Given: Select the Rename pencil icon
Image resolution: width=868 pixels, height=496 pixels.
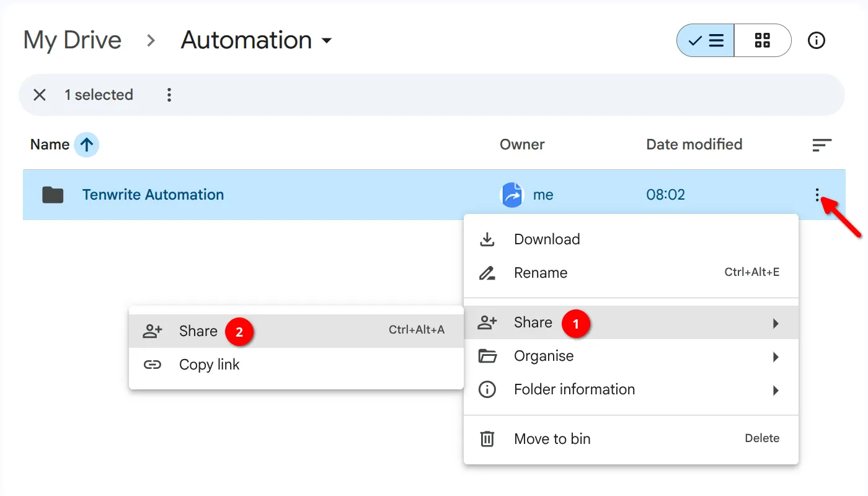Looking at the screenshot, I should point(487,273).
